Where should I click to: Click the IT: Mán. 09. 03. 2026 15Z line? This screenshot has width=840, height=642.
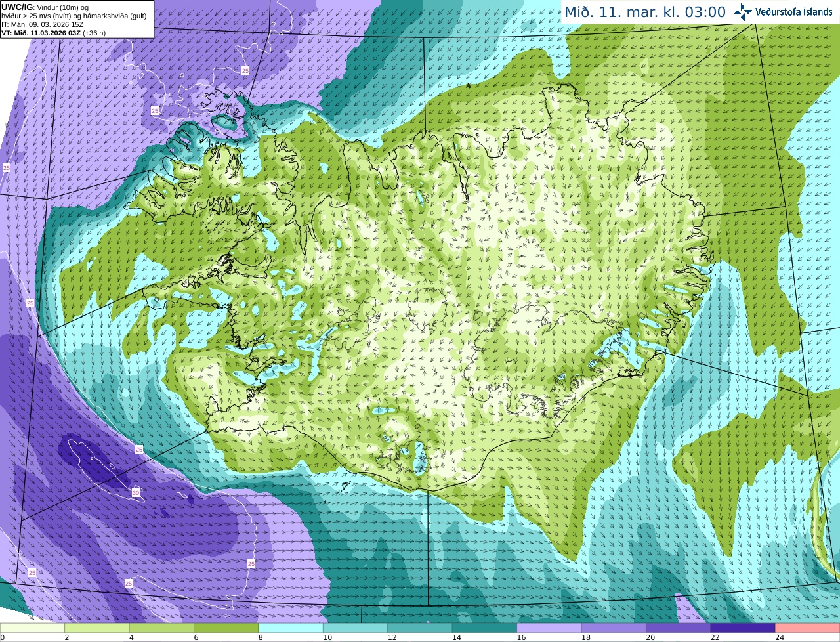click(43, 24)
